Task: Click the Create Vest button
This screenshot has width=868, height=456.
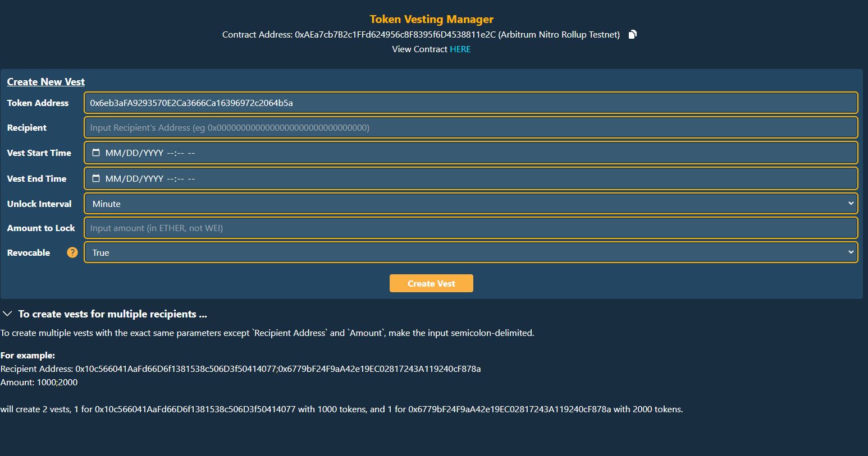Action: point(431,283)
